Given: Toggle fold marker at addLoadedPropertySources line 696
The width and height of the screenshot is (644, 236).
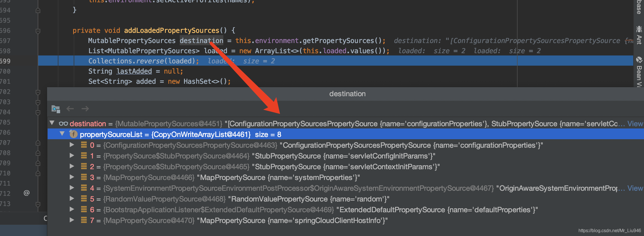Looking at the screenshot, I should (x=38, y=31).
